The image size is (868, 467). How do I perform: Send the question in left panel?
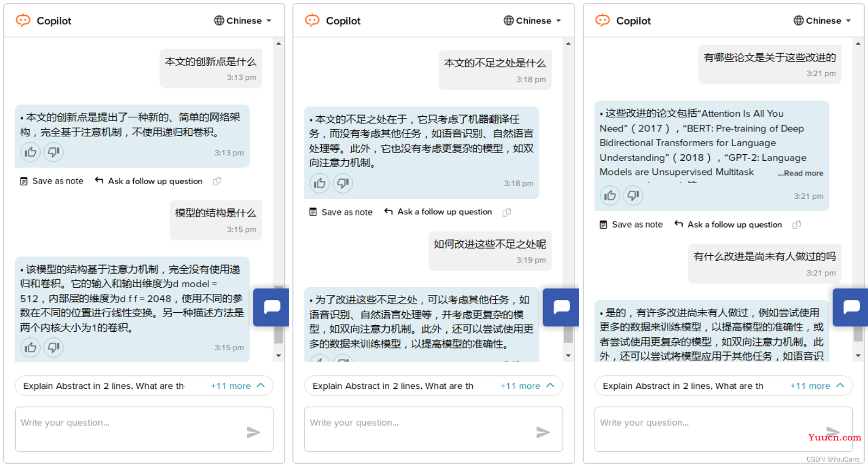pos(253,432)
